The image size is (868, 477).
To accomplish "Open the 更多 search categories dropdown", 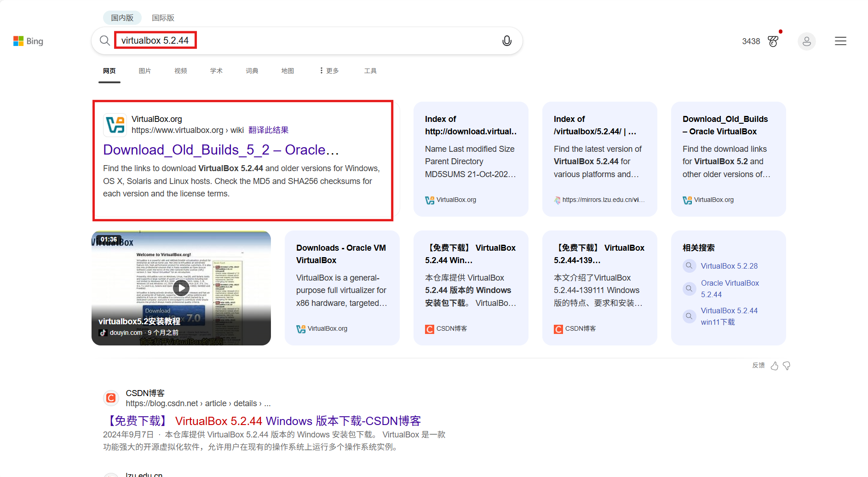I will click(x=329, y=70).
